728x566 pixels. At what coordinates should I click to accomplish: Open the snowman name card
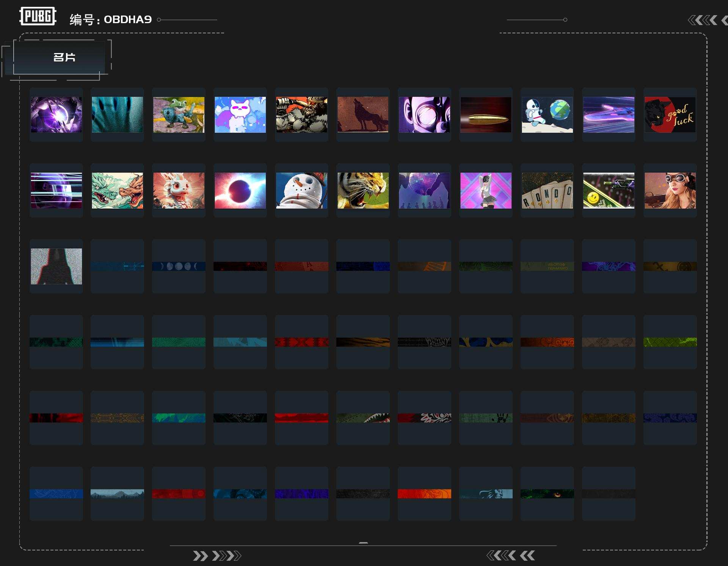[301, 190]
